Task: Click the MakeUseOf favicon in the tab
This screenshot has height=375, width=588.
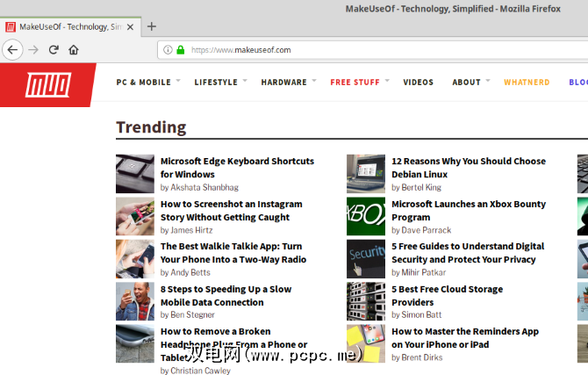Action: 11,27
